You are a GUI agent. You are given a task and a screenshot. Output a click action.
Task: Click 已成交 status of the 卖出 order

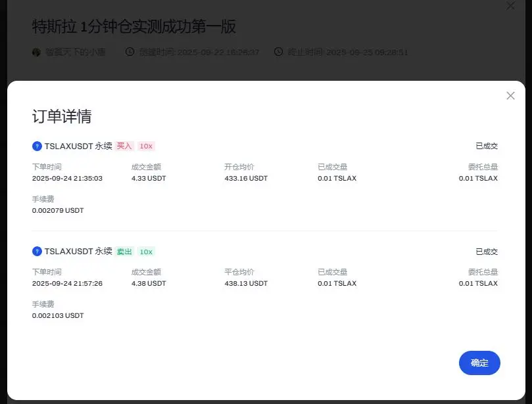tap(487, 252)
